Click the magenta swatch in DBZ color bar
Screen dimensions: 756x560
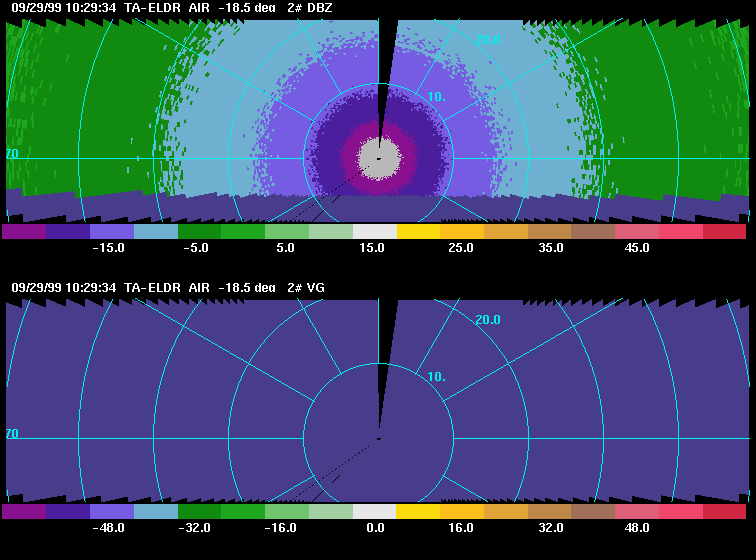[x=24, y=232]
